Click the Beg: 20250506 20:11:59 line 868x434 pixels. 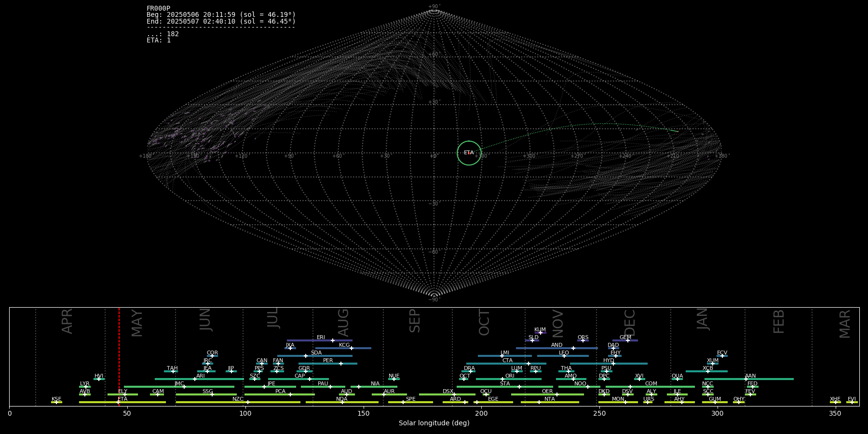pyautogui.click(x=221, y=15)
